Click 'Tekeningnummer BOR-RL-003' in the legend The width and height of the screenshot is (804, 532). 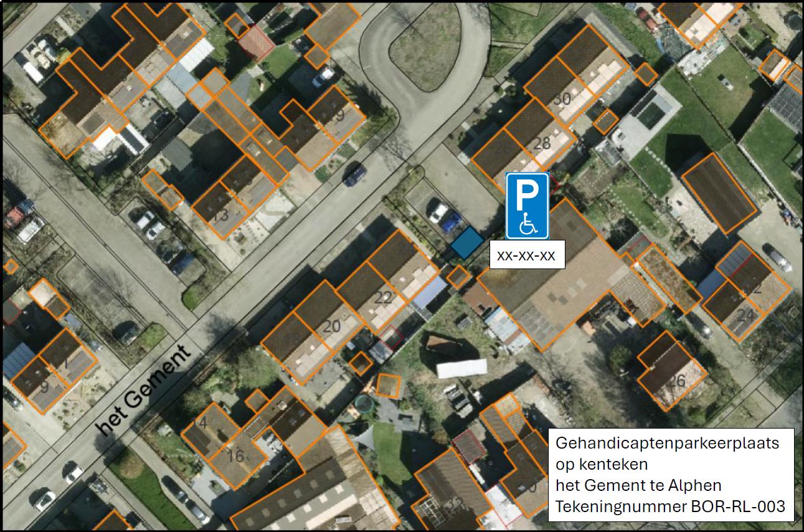pyautogui.click(x=669, y=506)
